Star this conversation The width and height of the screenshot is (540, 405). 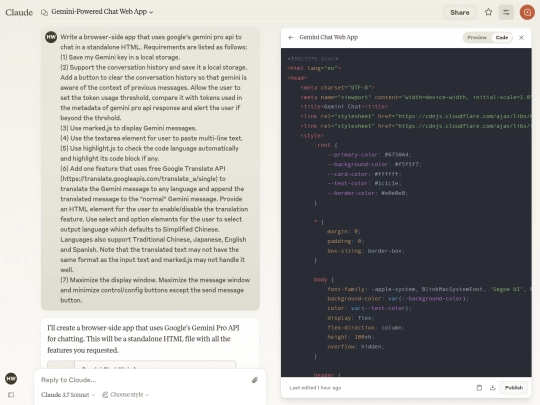[x=488, y=12]
